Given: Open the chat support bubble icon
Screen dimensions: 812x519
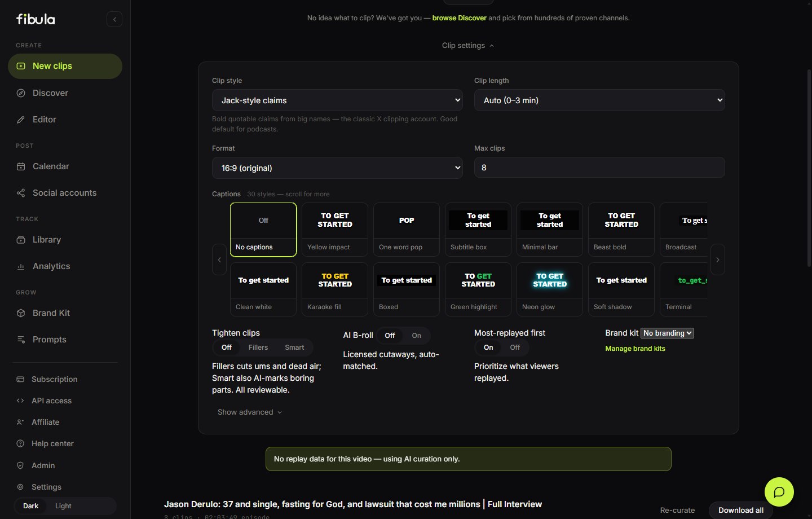Looking at the screenshot, I should click(x=779, y=492).
